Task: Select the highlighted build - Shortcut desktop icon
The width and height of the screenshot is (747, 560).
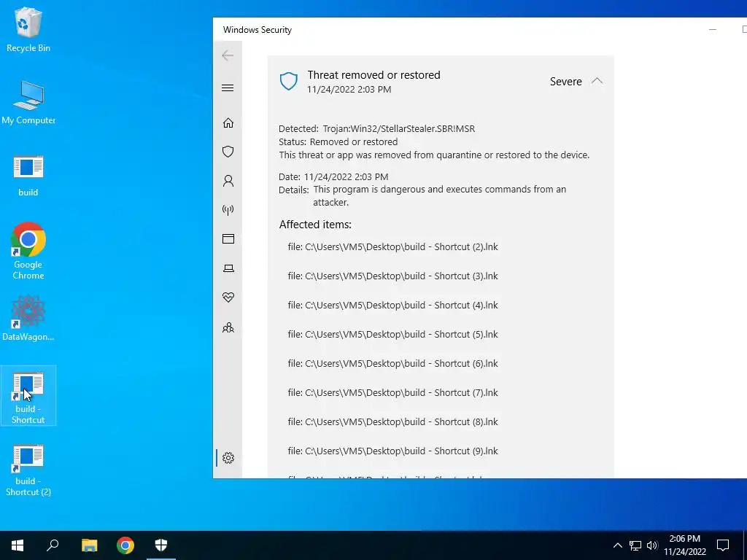Action: coord(28,396)
